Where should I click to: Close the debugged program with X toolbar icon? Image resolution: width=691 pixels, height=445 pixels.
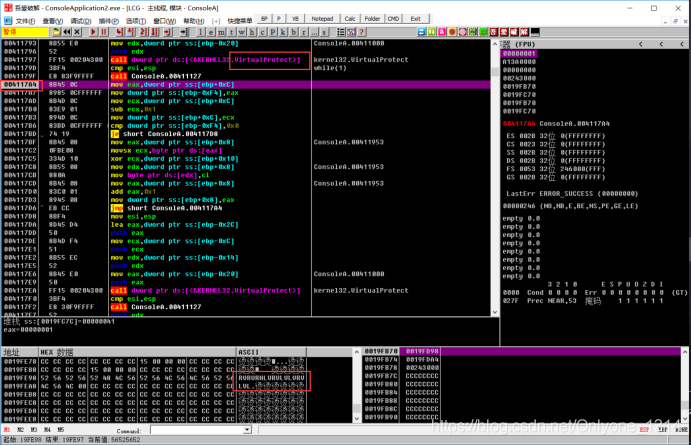[x=77, y=32]
